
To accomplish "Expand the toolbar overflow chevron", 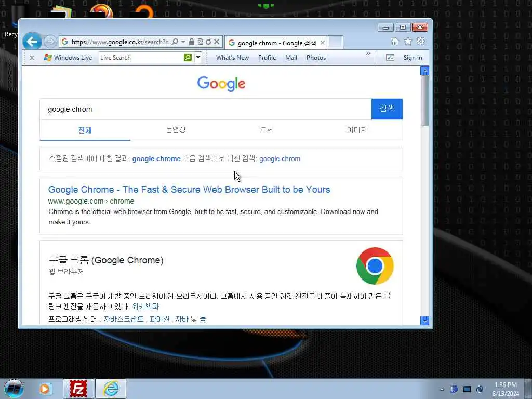I will pos(368,54).
